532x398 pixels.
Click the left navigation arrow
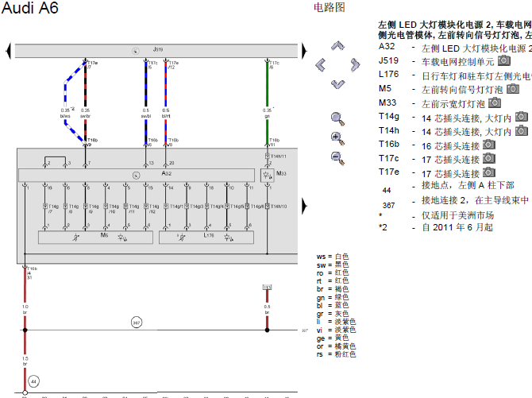320,64
